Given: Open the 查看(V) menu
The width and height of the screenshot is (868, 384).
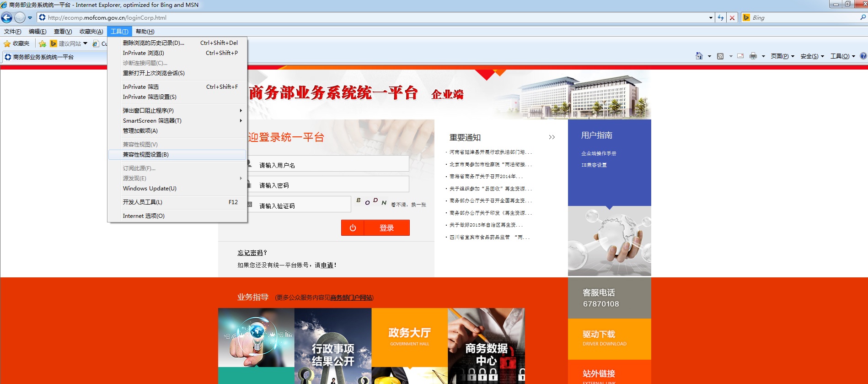Looking at the screenshot, I should (x=63, y=32).
